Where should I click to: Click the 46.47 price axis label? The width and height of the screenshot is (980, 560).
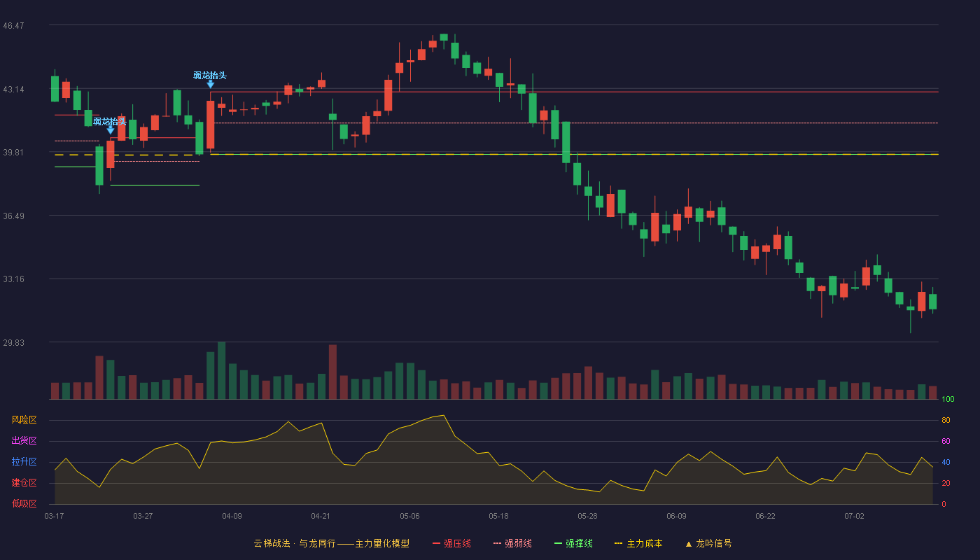click(x=13, y=26)
